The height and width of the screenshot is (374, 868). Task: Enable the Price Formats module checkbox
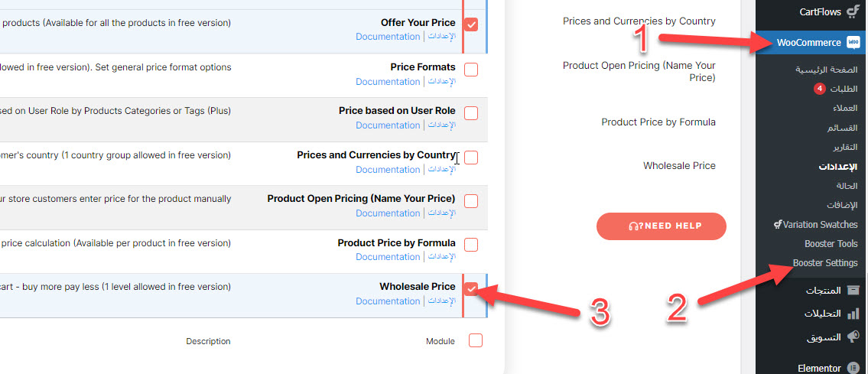(471, 70)
